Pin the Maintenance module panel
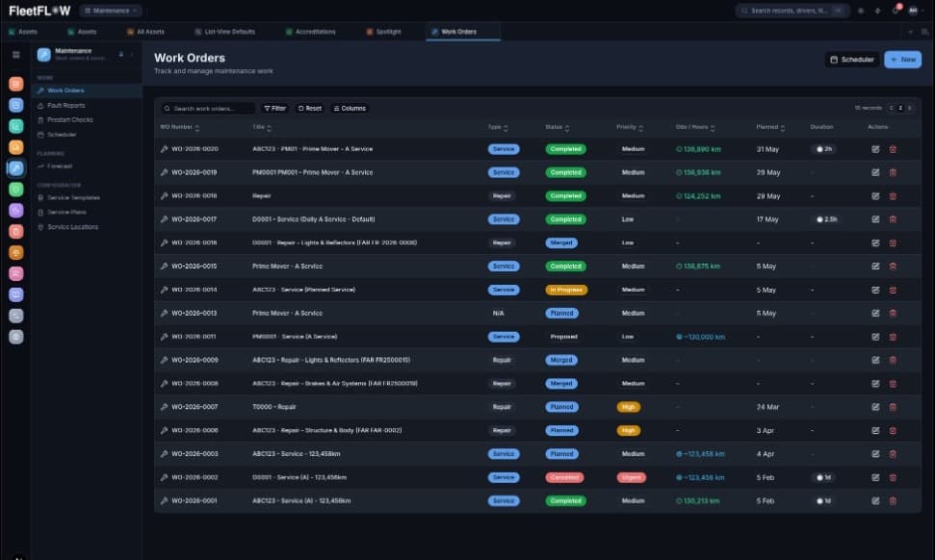Screen dimensions: 935x560 tap(121, 54)
